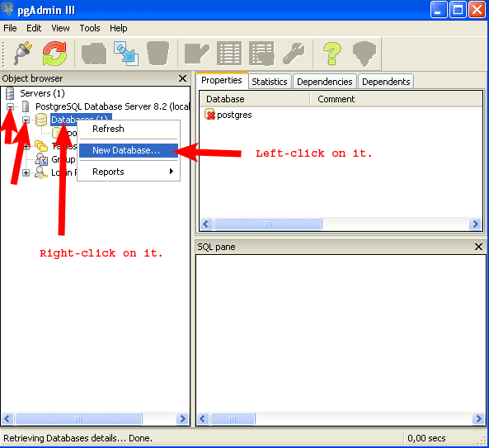Click the Databases cylinder icon in tree
The width and height of the screenshot is (489, 448).
(41, 120)
